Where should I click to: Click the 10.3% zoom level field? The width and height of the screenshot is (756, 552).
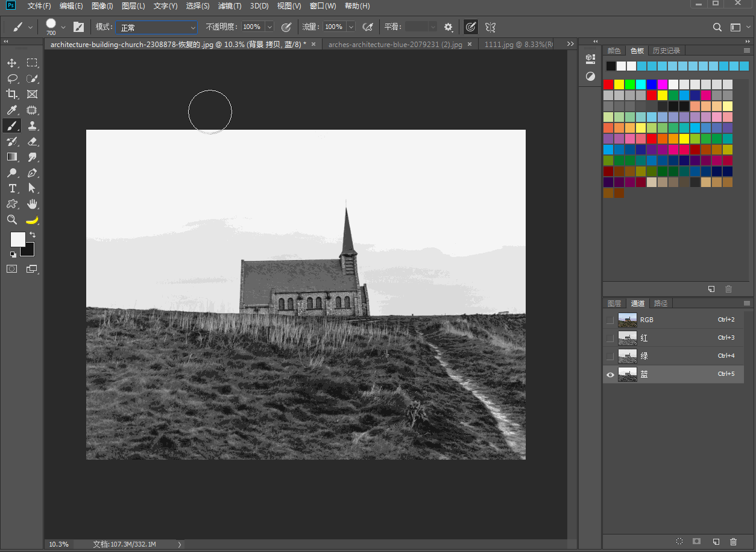click(x=59, y=544)
